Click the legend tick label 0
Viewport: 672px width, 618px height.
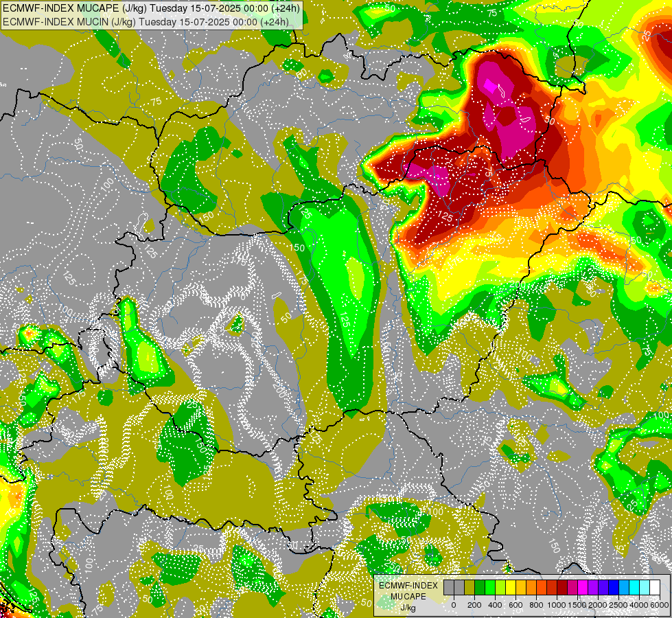pyautogui.click(x=454, y=605)
